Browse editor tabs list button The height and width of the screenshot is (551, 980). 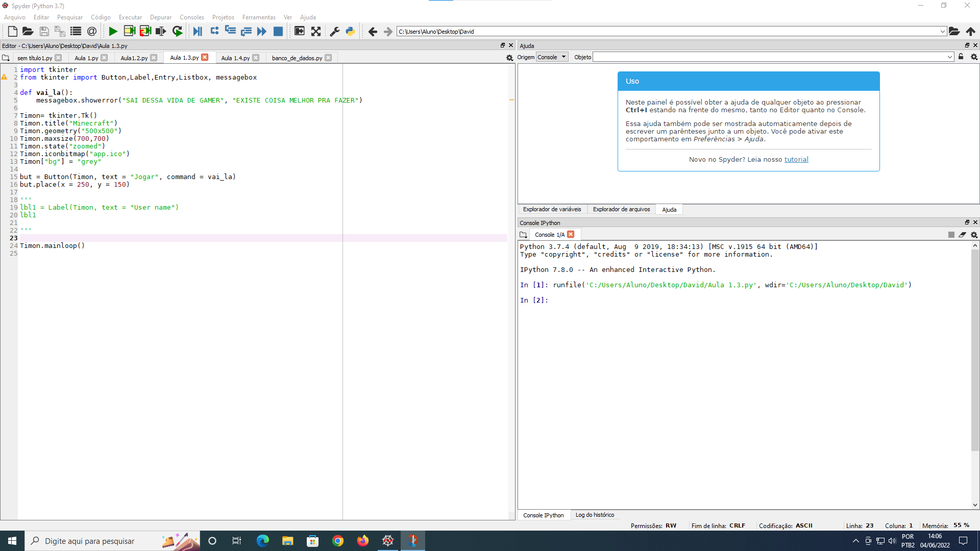6,58
